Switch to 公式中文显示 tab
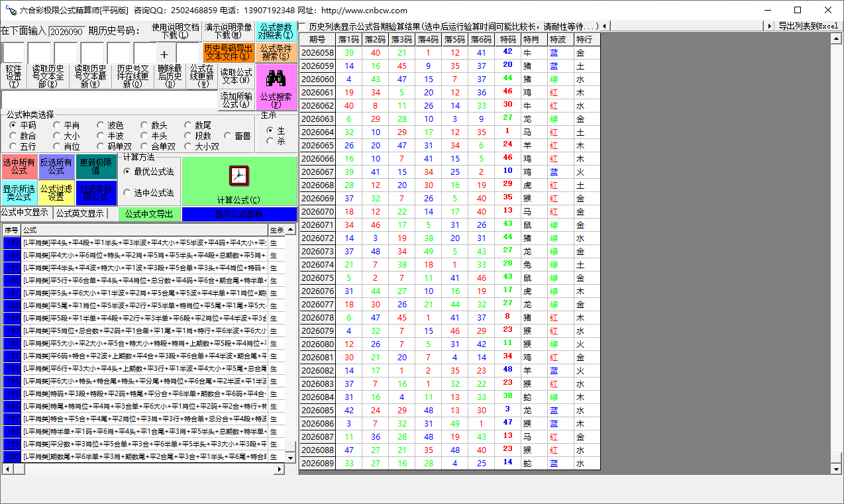Screen dimensions: 844x504 [x=25, y=213]
